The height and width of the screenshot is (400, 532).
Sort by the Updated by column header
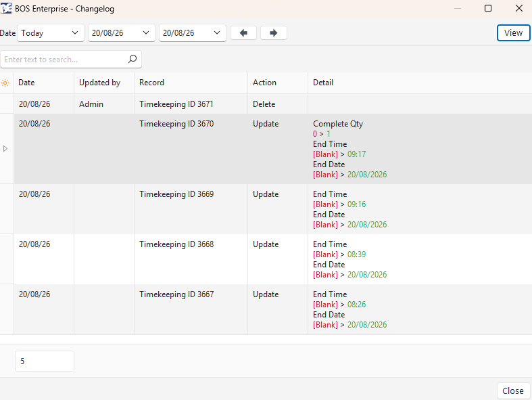click(x=104, y=83)
